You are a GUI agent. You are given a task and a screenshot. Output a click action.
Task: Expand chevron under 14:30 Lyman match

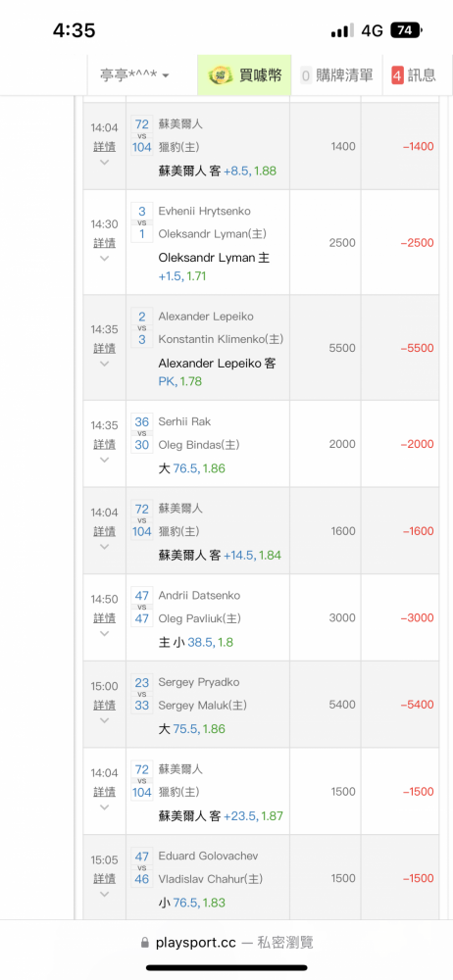pos(105,258)
